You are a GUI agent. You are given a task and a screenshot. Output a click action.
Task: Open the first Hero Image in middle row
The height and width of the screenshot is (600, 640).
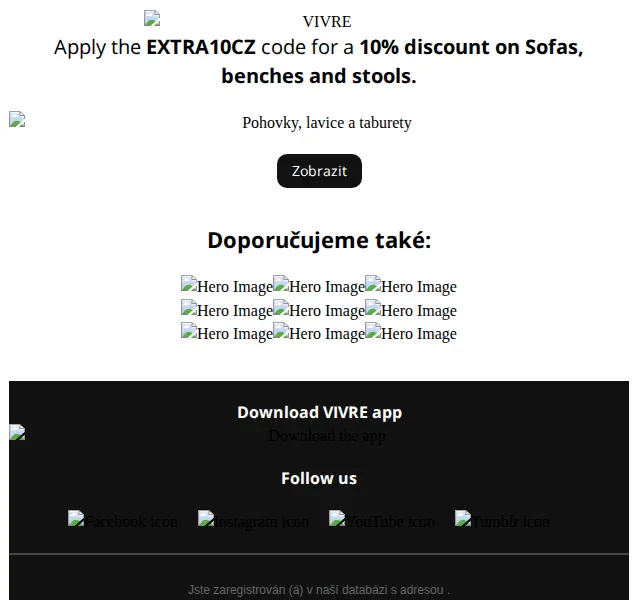227,310
